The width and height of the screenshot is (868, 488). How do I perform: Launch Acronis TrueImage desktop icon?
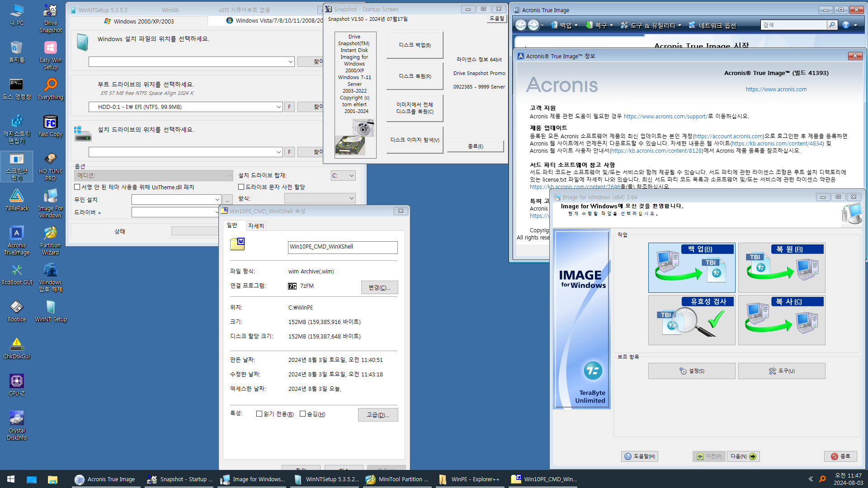tap(17, 240)
